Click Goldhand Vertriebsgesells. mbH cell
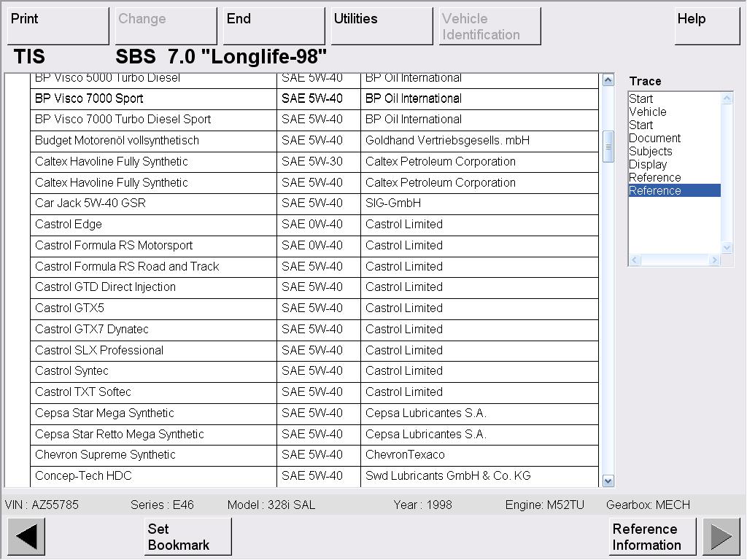 [x=480, y=141]
